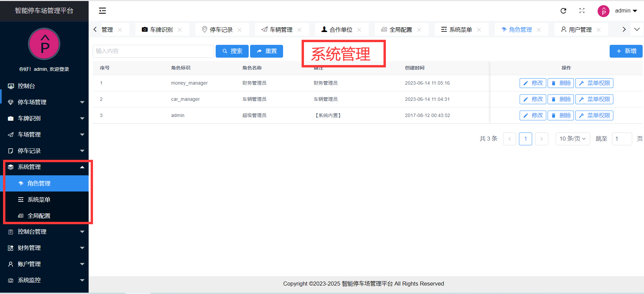This screenshot has width=644, height=294.
Task: Switch to the 系统菜单 tab
Action: (x=461, y=30)
